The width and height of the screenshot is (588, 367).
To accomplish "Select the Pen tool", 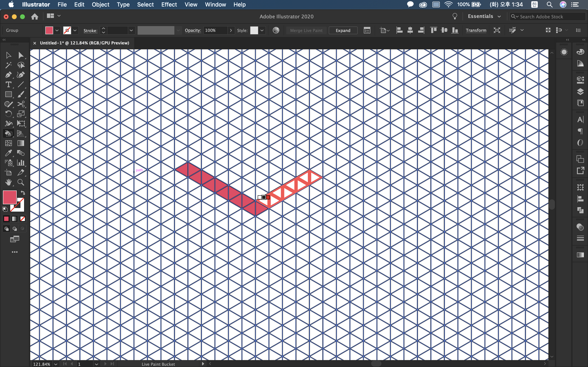I will click(x=8, y=75).
